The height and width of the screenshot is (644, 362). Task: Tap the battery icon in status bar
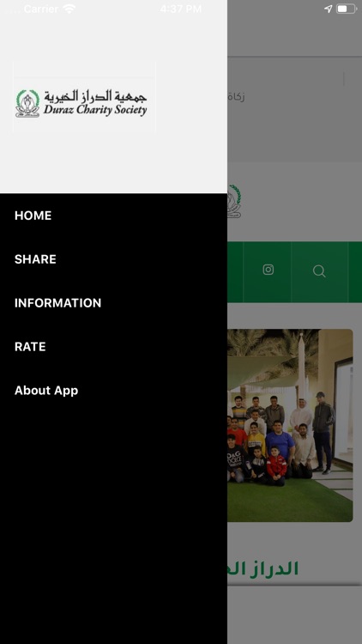tap(347, 9)
